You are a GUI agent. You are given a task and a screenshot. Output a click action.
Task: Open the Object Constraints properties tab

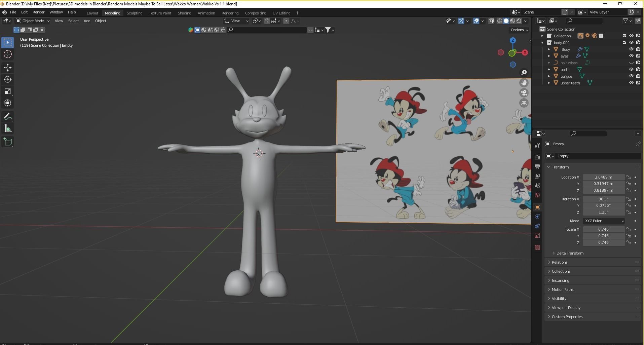point(537,226)
